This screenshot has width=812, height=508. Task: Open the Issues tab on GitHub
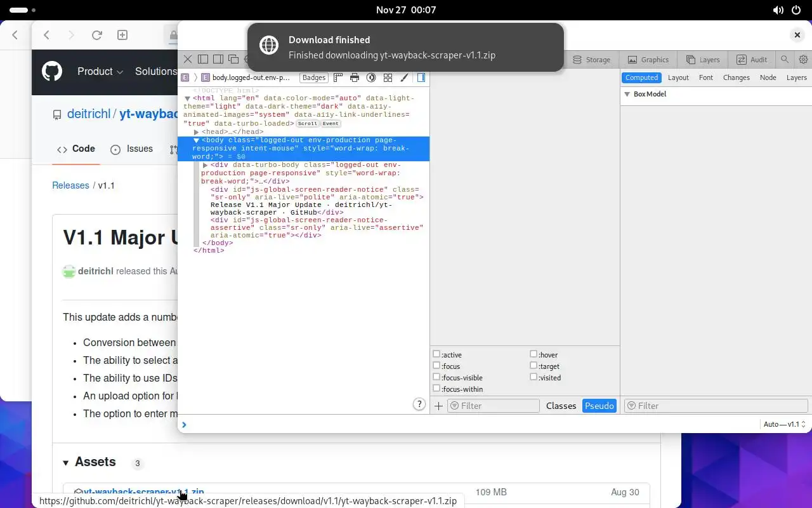(x=132, y=149)
